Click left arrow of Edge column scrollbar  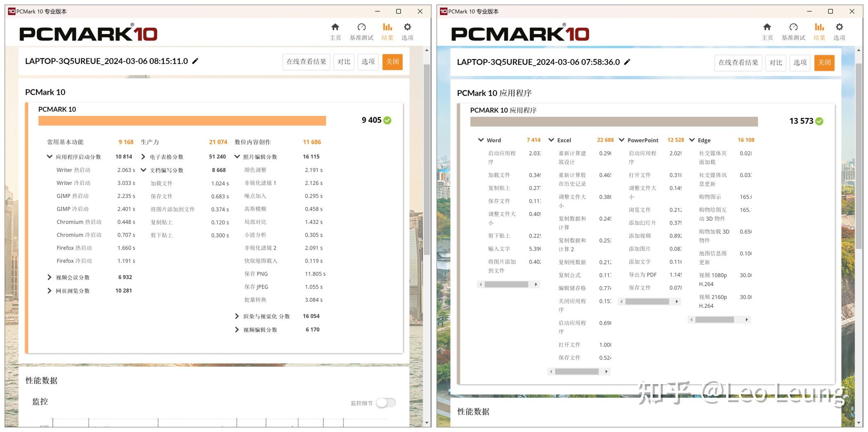(x=691, y=319)
